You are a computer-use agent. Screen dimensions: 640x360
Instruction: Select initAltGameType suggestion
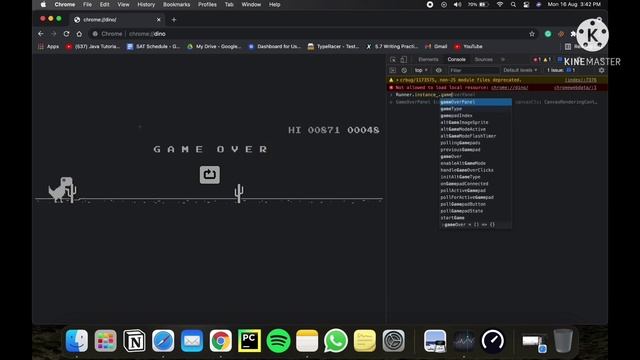(476, 177)
